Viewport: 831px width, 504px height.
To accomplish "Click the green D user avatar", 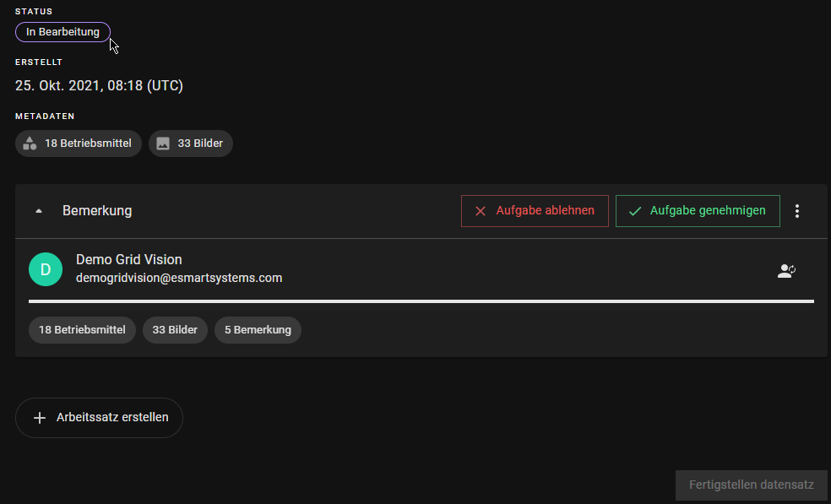I will (46, 269).
